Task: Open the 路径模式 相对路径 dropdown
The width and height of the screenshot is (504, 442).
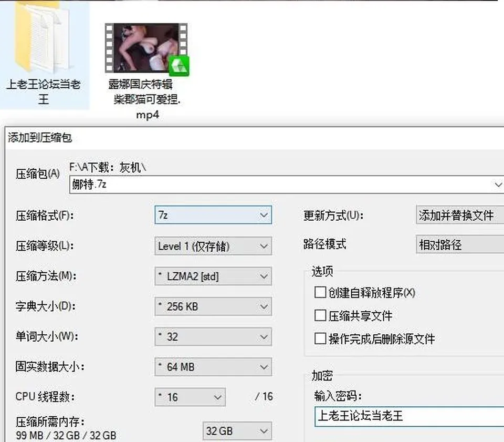Action: 460,244
